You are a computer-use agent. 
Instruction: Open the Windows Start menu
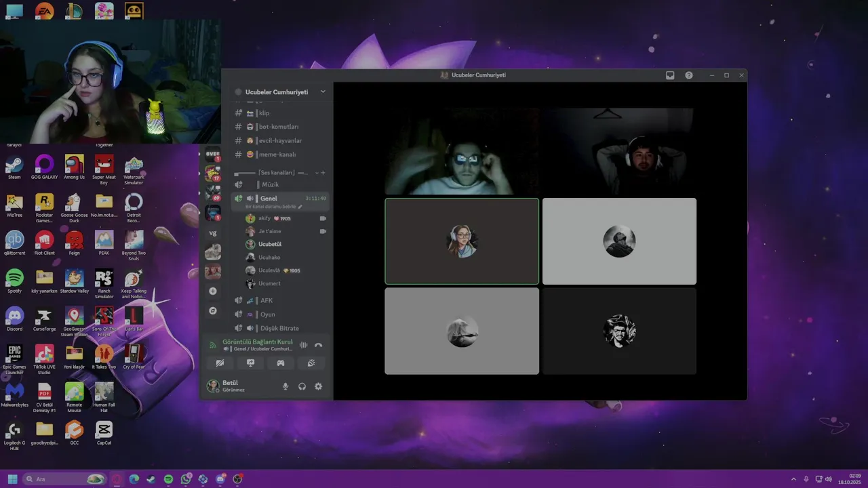pyautogui.click(x=12, y=479)
